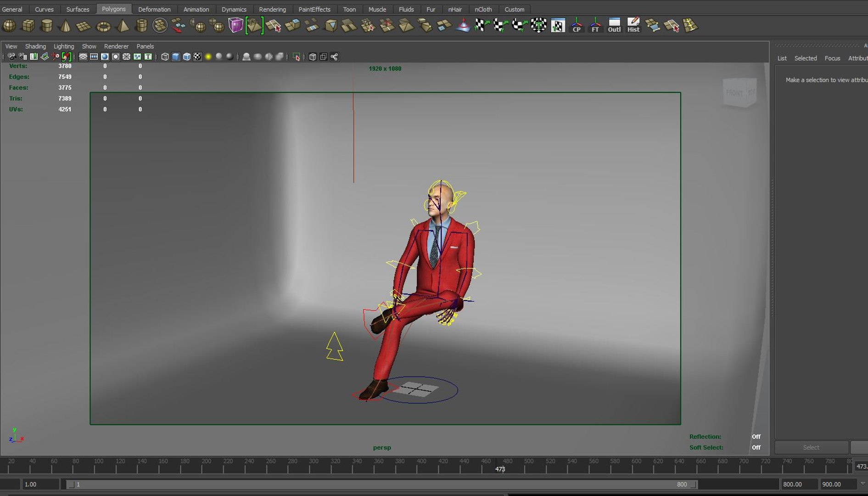
Task: Create a polygon plane from the shelf
Action: (84, 26)
